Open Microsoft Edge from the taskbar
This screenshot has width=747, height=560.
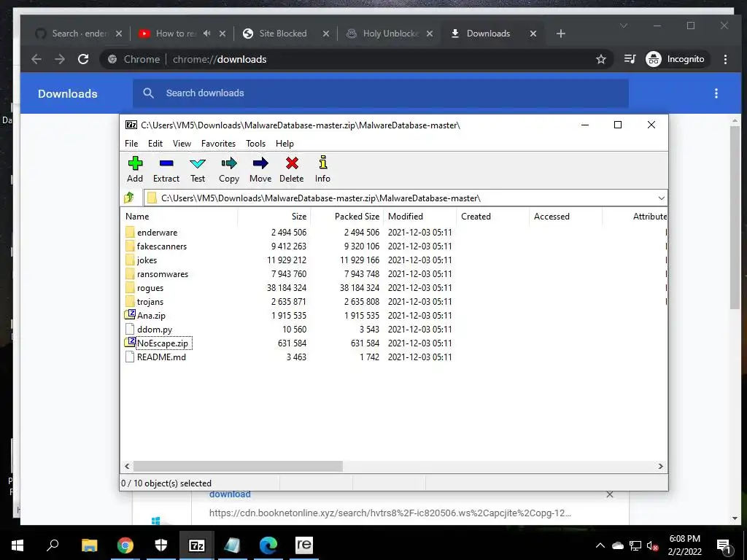(x=268, y=545)
